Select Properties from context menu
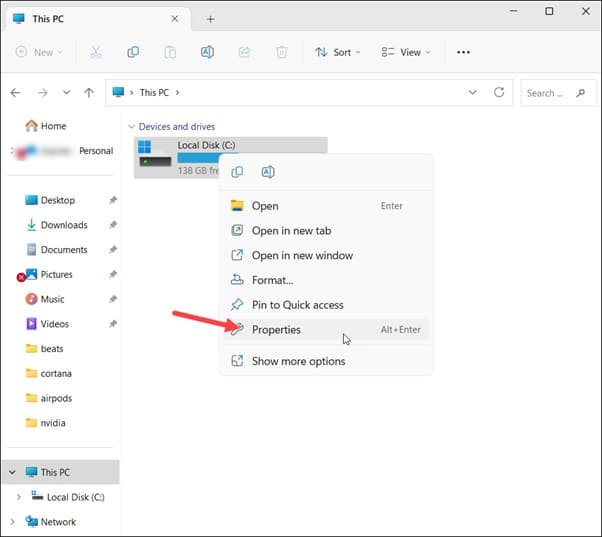The image size is (602, 537). point(326,329)
